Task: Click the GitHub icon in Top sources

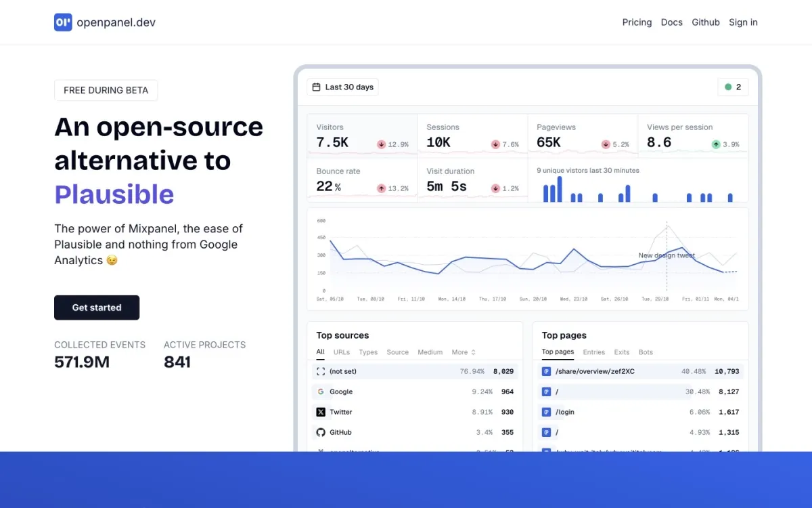Action: (x=321, y=432)
